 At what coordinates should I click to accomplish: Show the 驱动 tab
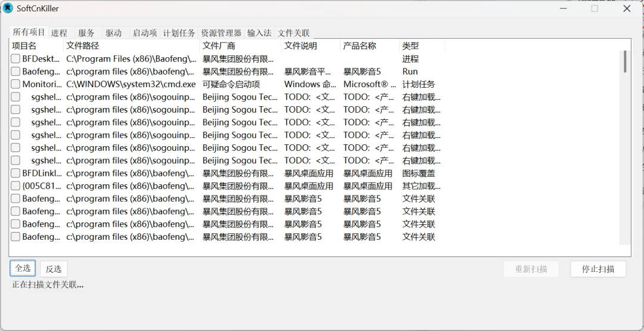[113, 33]
